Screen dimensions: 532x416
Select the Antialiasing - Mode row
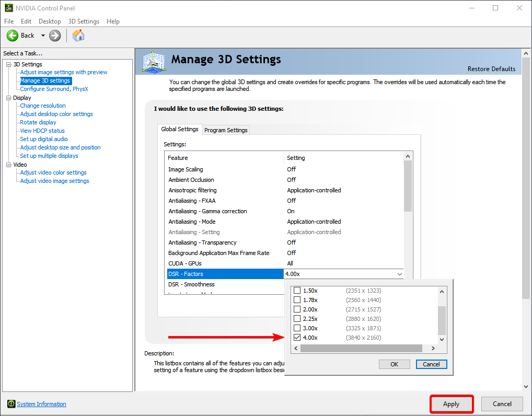point(285,222)
